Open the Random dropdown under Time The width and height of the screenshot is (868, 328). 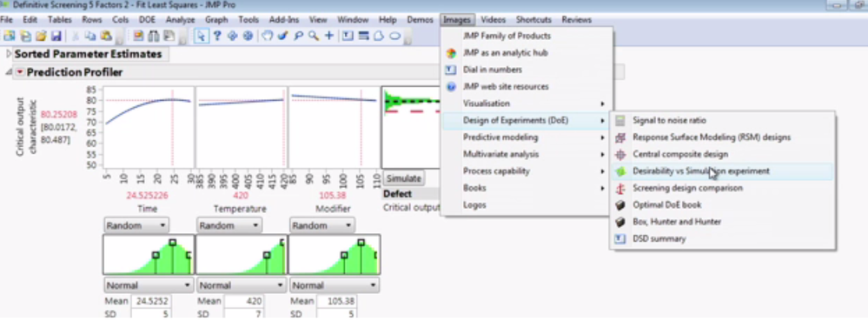pyautogui.click(x=136, y=225)
